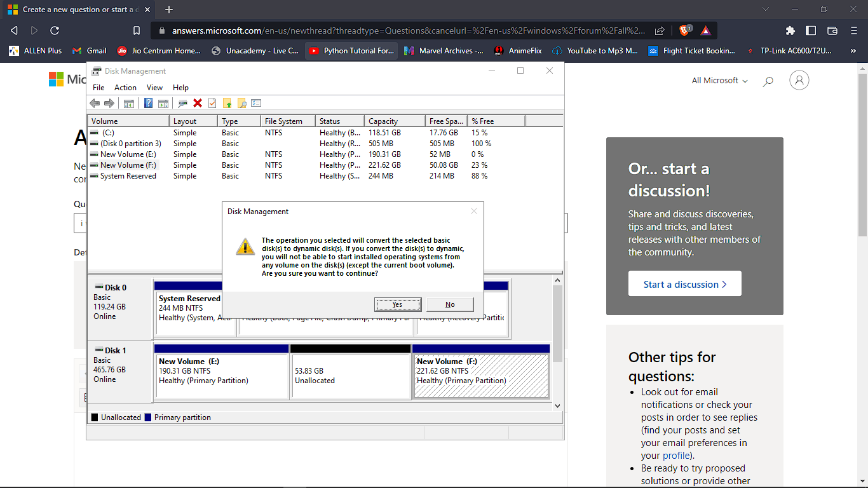The height and width of the screenshot is (488, 868).
Task: Reload the page with browser refresh icon
Action: 55,30
